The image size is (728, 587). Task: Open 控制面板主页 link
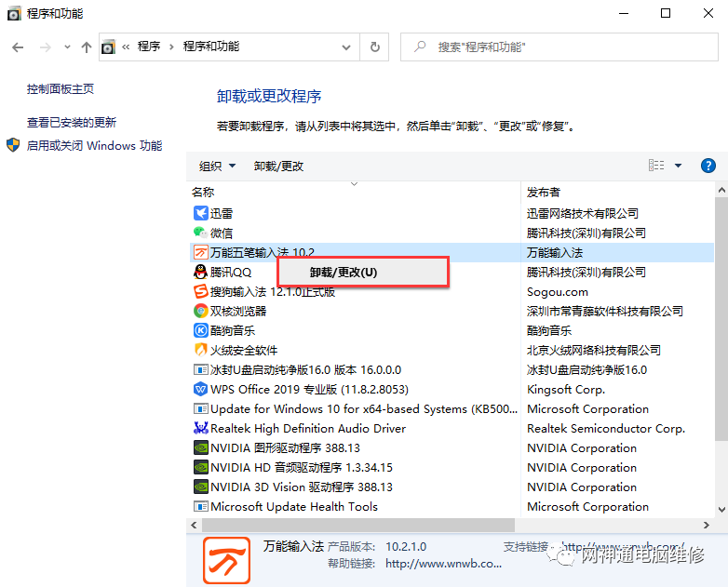[61, 89]
